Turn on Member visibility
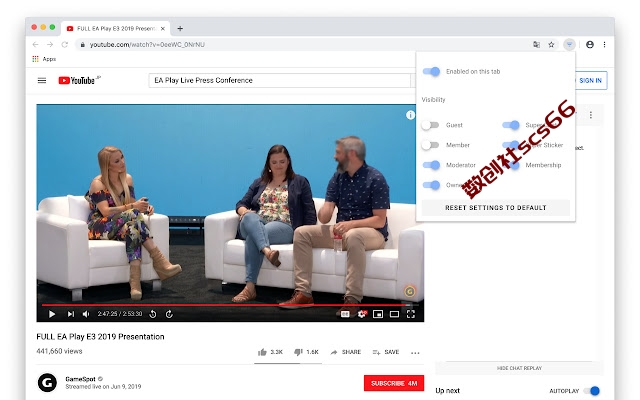This screenshot has width=640, height=400. click(x=430, y=145)
